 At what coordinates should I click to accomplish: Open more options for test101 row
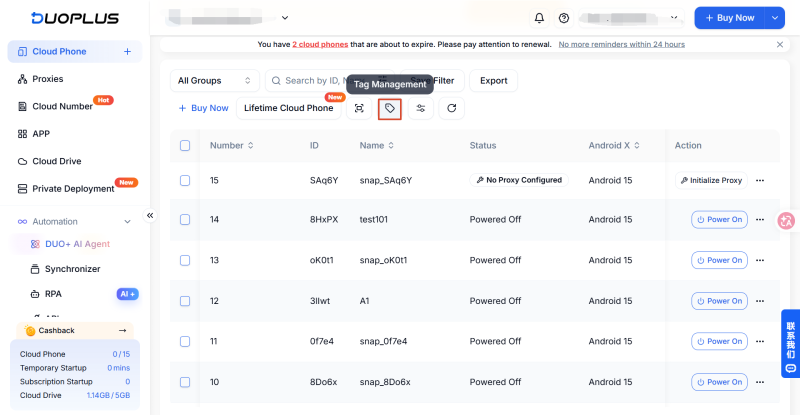pyautogui.click(x=760, y=219)
